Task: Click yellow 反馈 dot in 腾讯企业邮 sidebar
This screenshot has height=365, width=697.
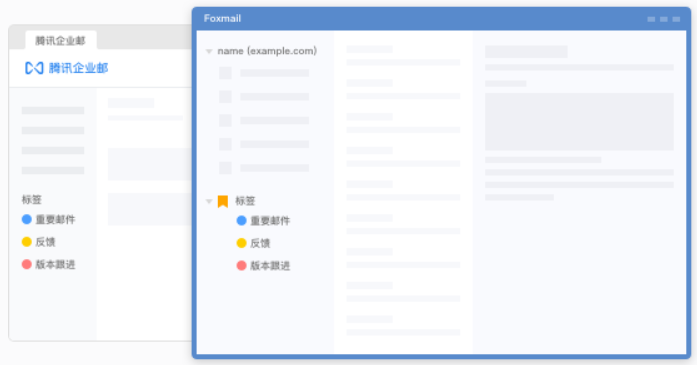Action: tap(27, 241)
